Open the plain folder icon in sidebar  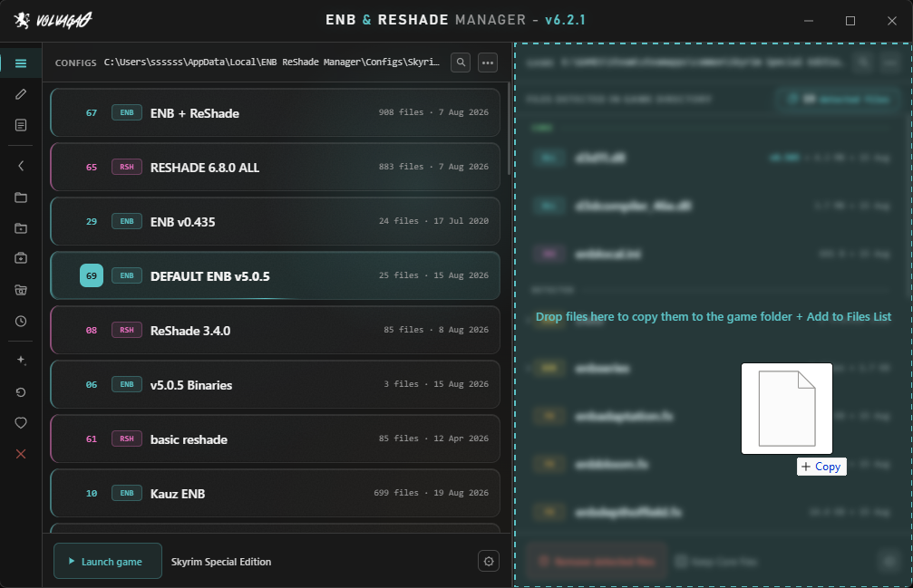click(20, 198)
